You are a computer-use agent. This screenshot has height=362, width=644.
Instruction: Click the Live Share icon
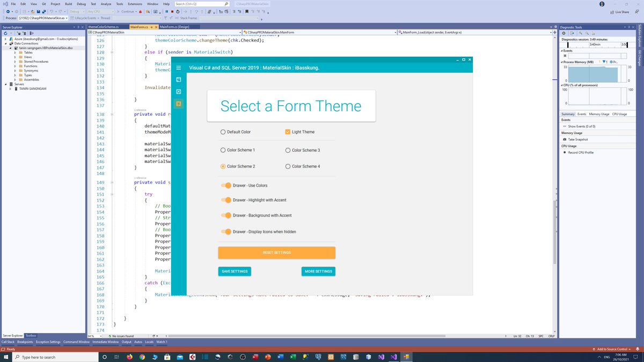(x=612, y=12)
